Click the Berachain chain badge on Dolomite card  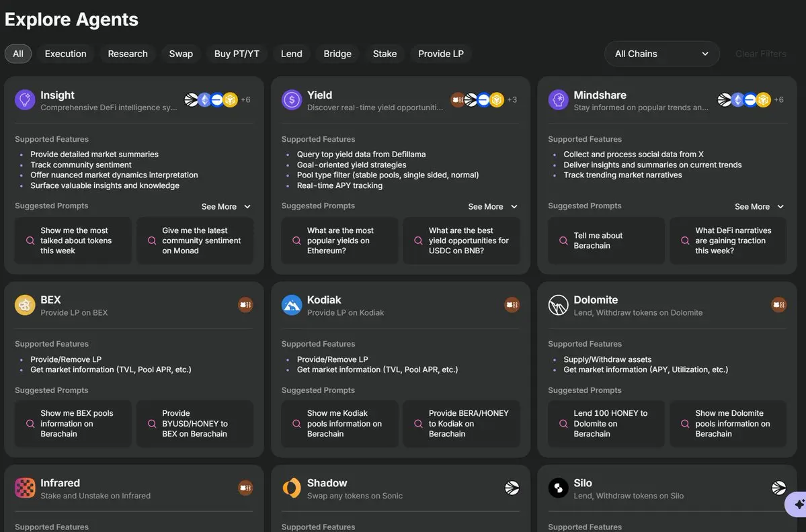pos(778,305)
